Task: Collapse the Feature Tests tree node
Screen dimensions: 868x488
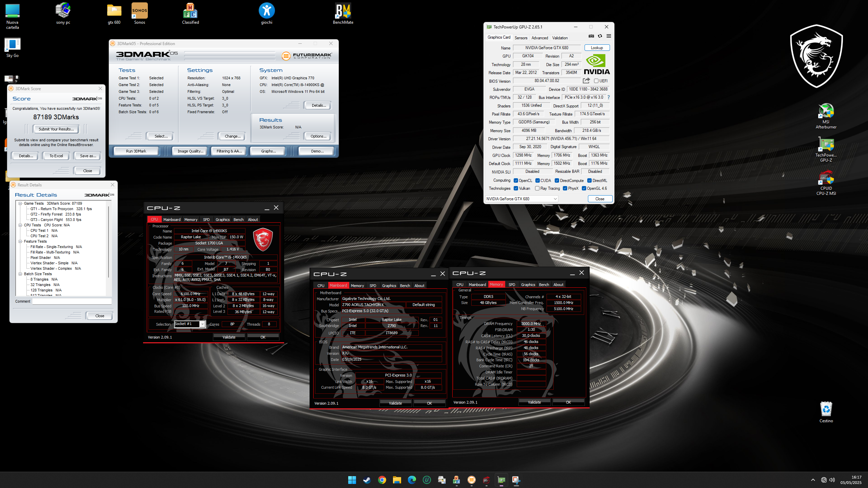Action: click(20, 242)
